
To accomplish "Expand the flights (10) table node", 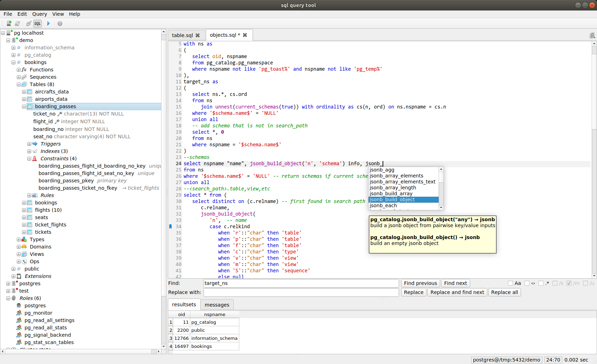I will tap(24, 210).
